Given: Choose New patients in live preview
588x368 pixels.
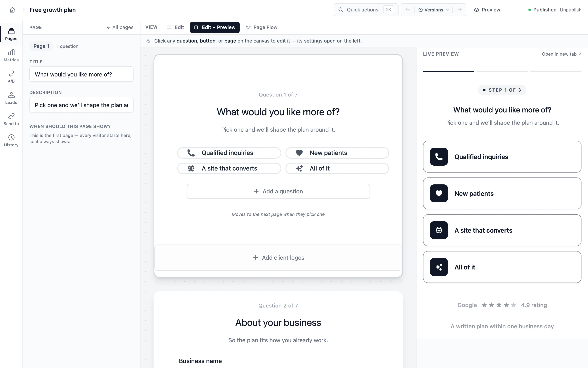Looking at the screenshot, I should click(502, 193).
